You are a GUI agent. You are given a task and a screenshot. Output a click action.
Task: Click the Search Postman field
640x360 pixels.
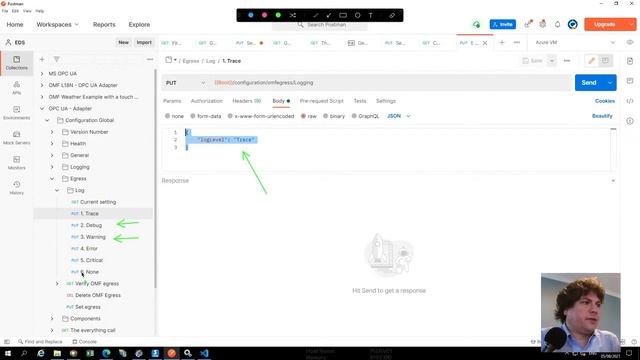tap(320, 25)
